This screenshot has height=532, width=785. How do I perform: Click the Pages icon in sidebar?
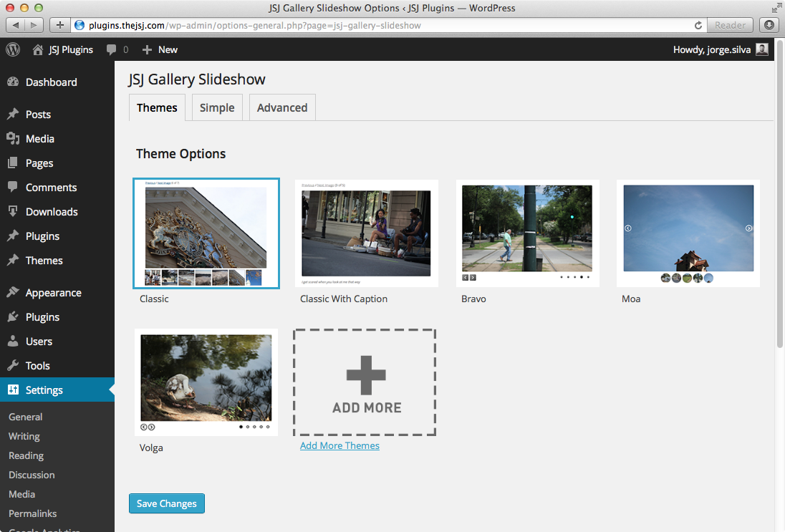[13, 163]
